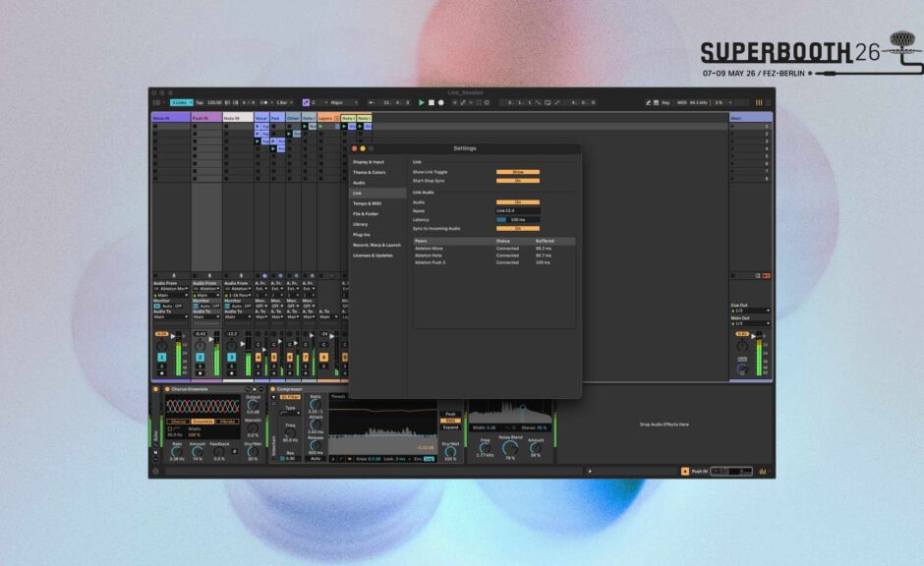Open Move IN Audio From dropdown
This screenshot has width=924, height=566.
pos(171,289)
